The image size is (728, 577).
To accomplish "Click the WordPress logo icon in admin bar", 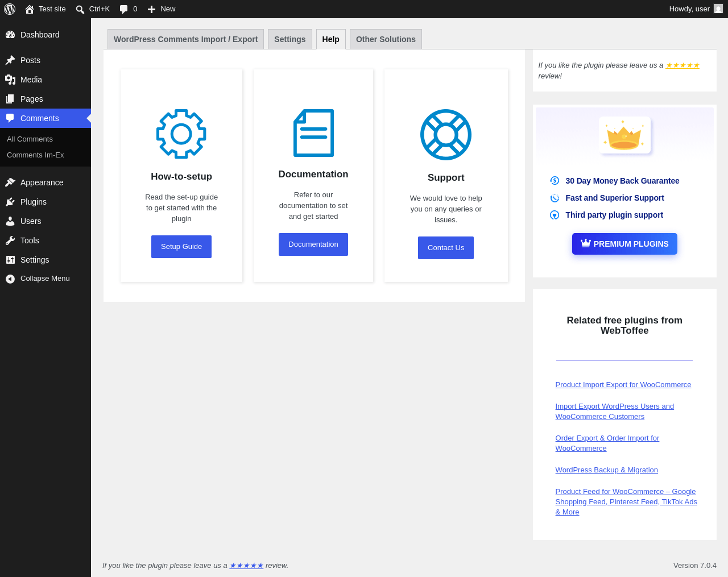I will coord(10,9).
